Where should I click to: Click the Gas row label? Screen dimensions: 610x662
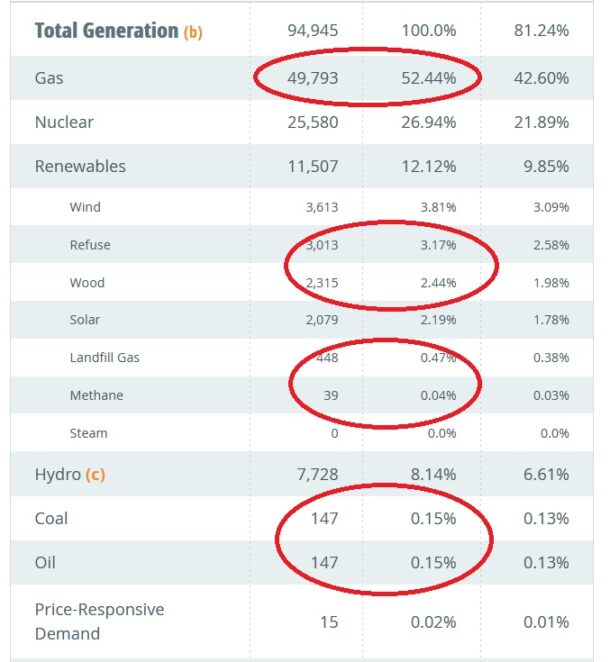pos(49,78)
